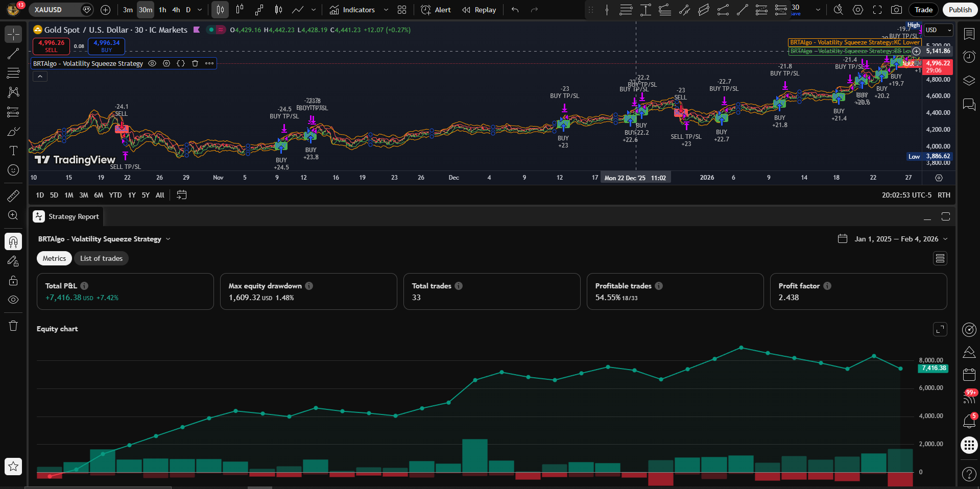Toggle lock all drawing tools

tap(13, 280)
